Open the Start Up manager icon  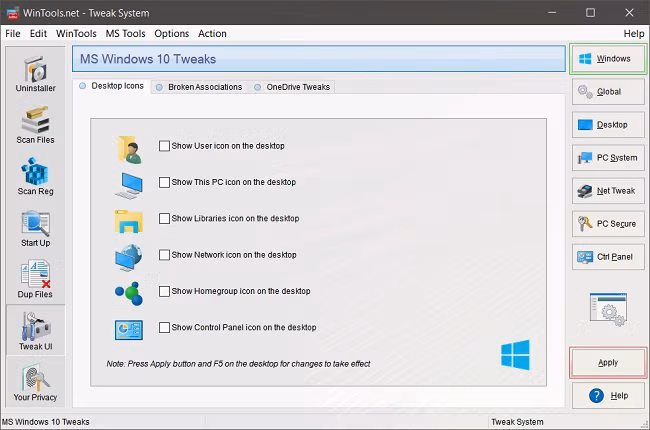click(35, 228)
